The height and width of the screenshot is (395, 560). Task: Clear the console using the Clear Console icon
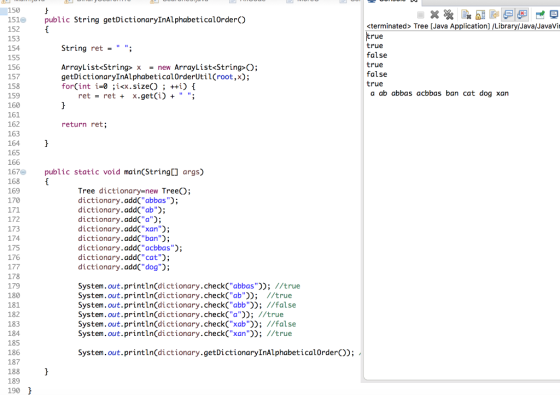coord(466,15)
